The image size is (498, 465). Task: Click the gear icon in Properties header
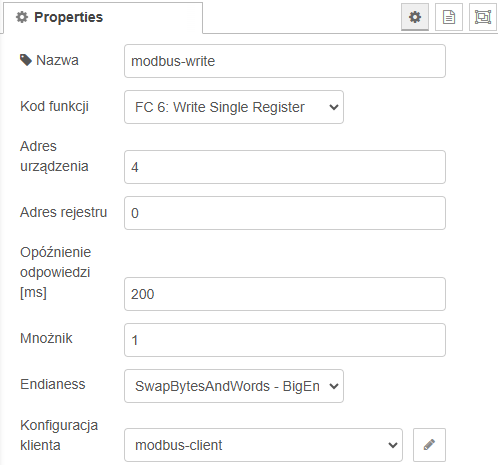[22, 17]
